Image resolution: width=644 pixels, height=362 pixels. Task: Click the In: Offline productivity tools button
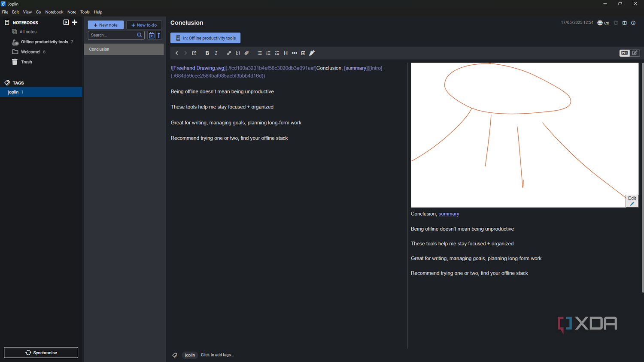205,38
